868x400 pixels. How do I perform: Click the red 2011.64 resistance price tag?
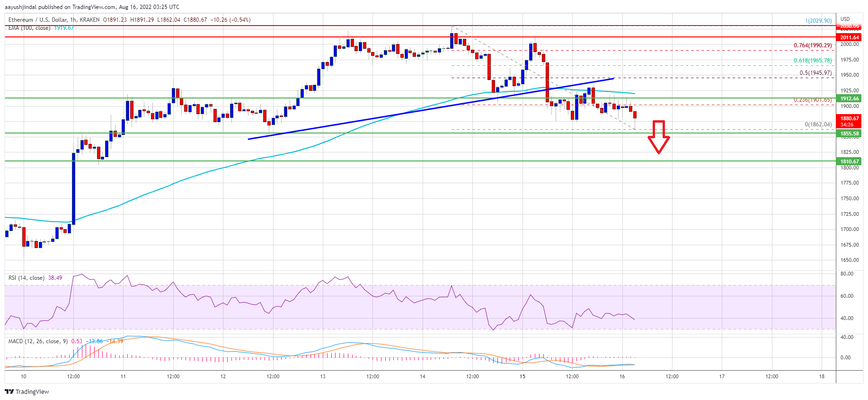(x=849, y=37)
